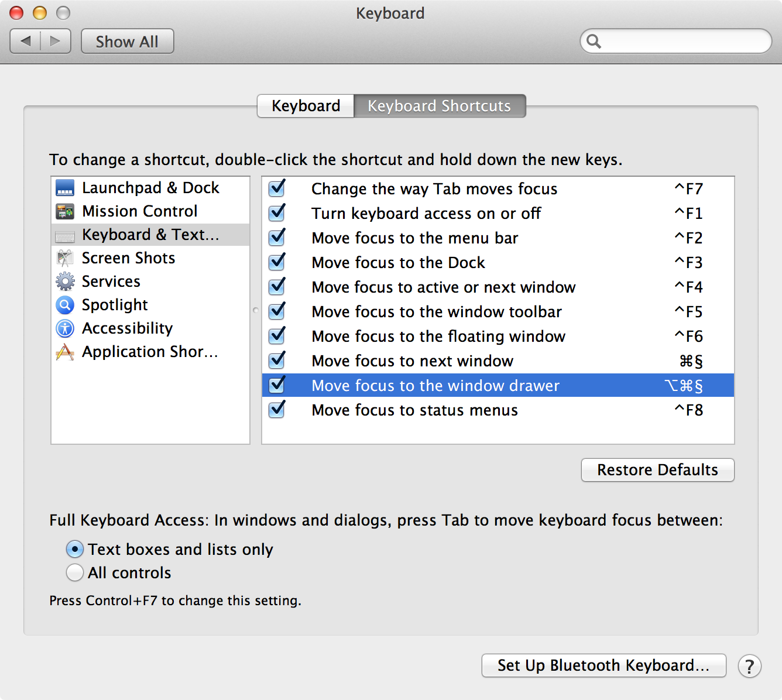Viewport: 782px width, 700px height.
Task: Click the ^F6 shortcut value
Action: click(x=688, y=337)
